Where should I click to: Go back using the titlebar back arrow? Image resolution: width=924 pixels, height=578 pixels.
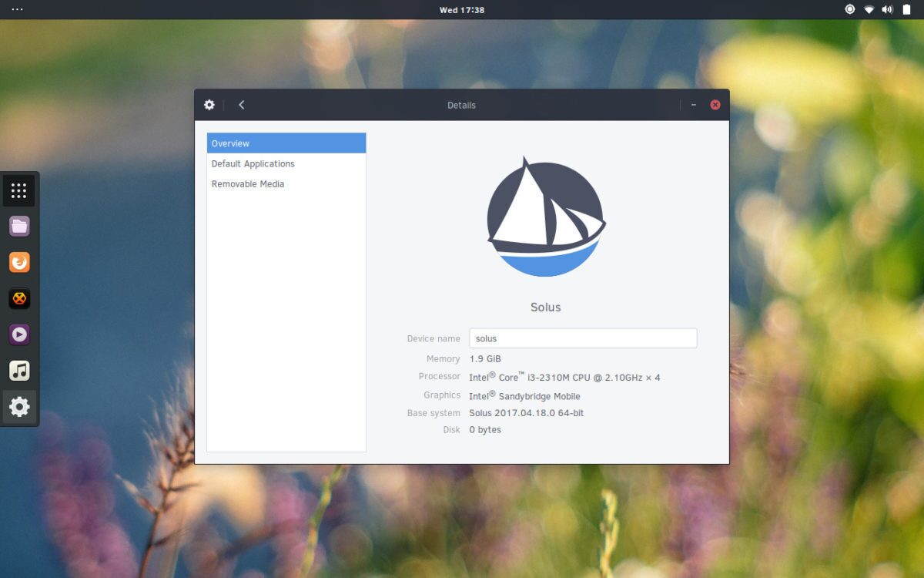coord(241,105)
